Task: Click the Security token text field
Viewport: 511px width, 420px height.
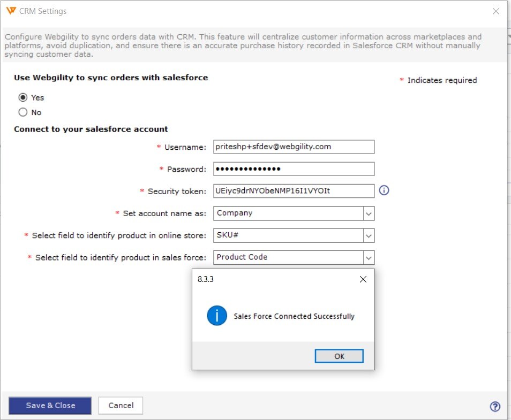Action: point(294,191)
